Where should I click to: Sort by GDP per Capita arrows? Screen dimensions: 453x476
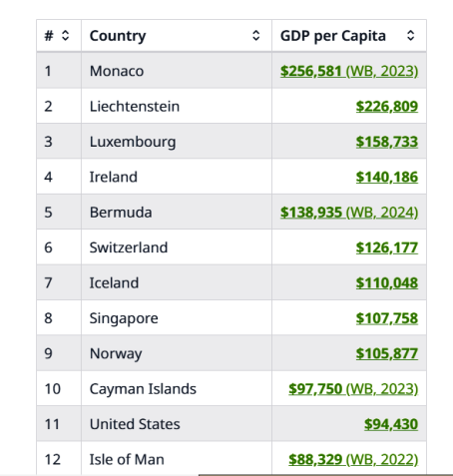click(411, 35)
